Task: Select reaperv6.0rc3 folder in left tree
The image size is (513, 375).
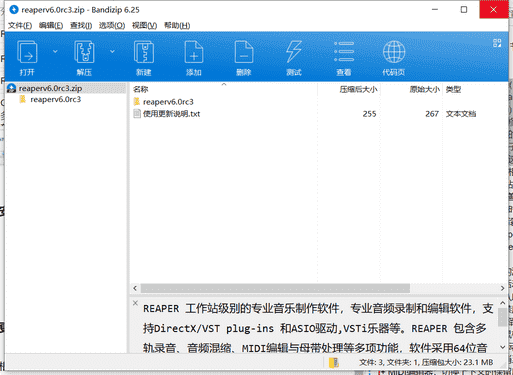Action: click(55, 99)
